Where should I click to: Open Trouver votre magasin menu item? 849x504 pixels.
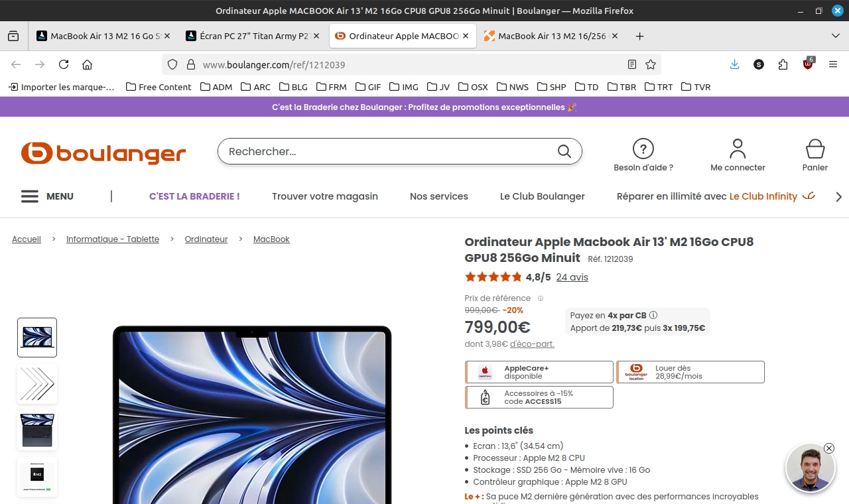(325, 196)
